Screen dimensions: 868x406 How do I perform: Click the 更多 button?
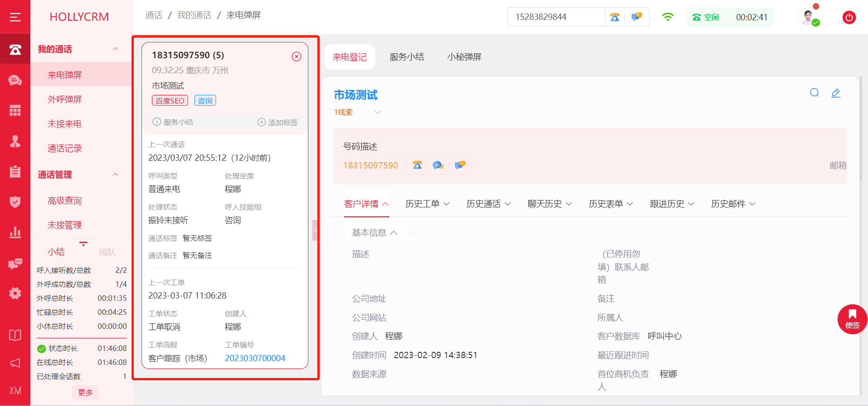pyautogui.click(x=85, y=392)
